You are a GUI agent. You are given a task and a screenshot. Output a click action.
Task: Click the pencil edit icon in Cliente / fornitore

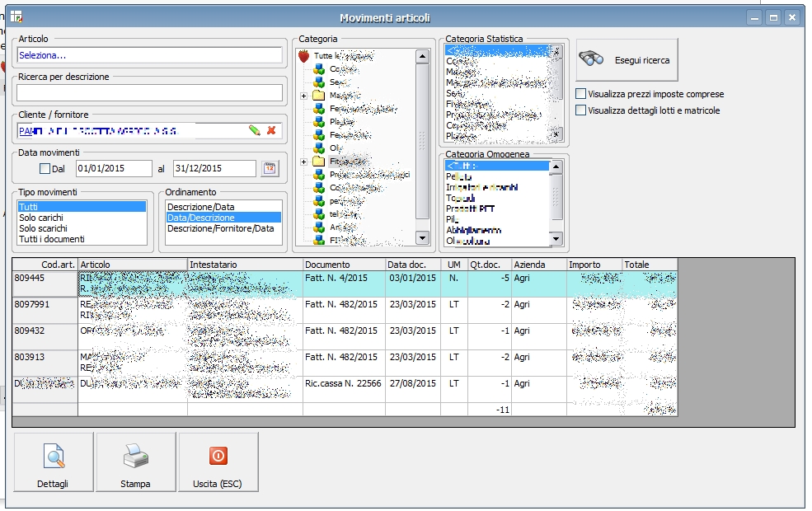(255, 130)
